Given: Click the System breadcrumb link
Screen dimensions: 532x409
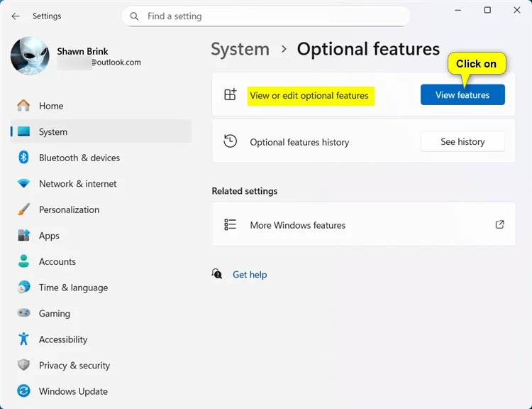Looking at the screenshot, I should 240,49.
